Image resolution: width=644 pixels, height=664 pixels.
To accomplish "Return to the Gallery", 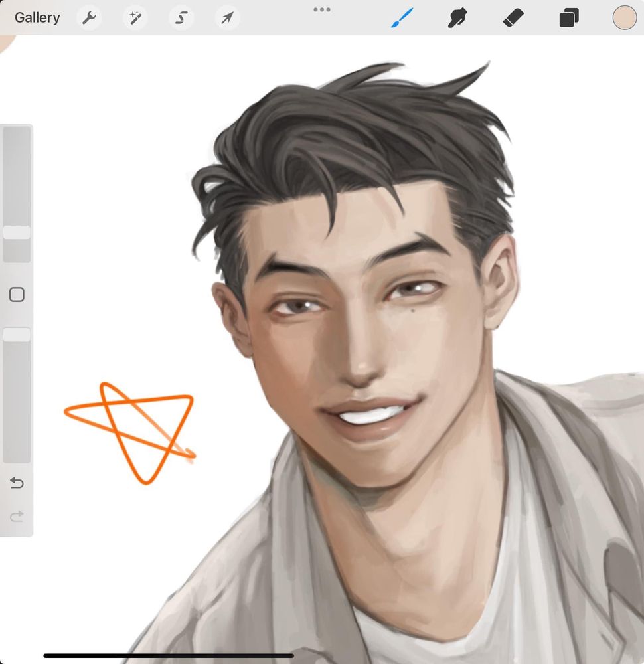I will pyautogui.click(x=37, y=18).
